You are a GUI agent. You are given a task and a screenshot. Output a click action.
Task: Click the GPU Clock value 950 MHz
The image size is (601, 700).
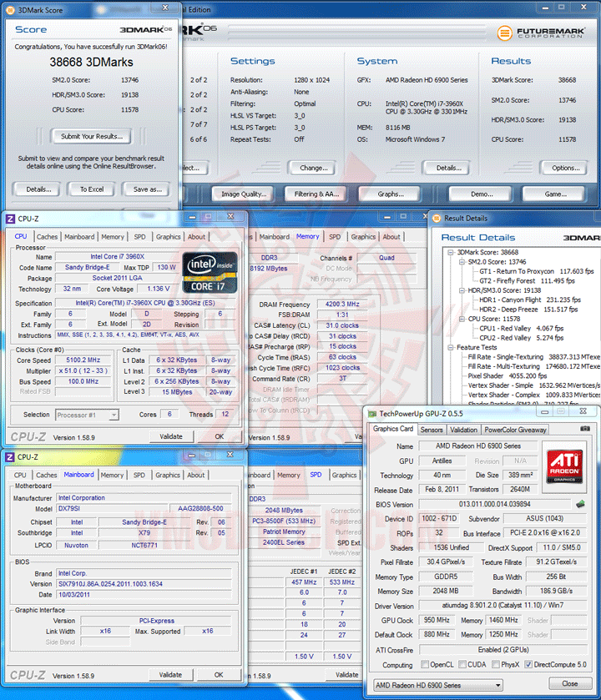pos(437,620)
